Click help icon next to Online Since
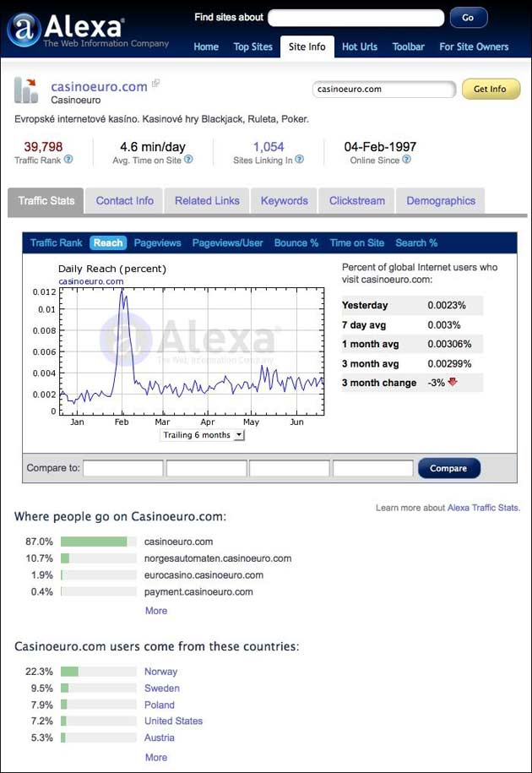The width and height of the screenshot is (532, 773). click(x=406, y=159)
